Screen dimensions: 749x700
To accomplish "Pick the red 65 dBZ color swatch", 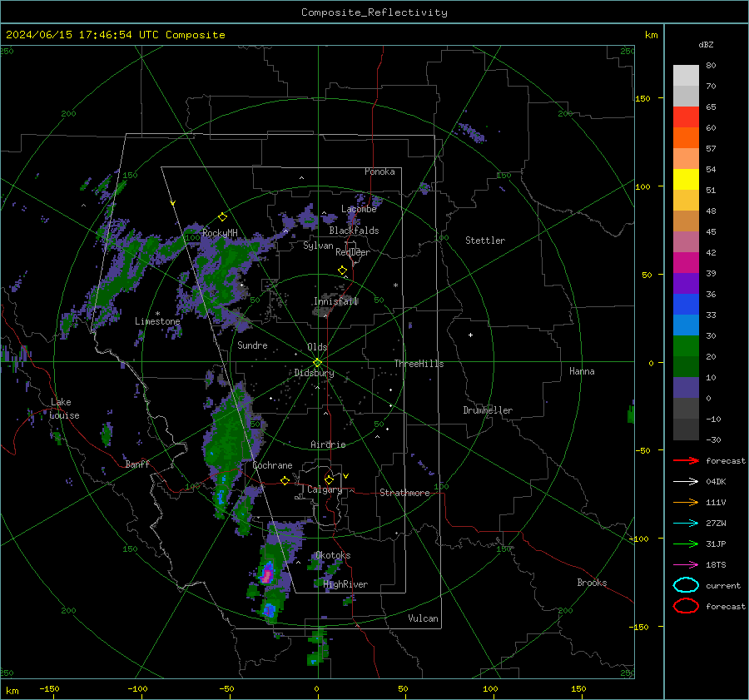I will pos(686,117).
